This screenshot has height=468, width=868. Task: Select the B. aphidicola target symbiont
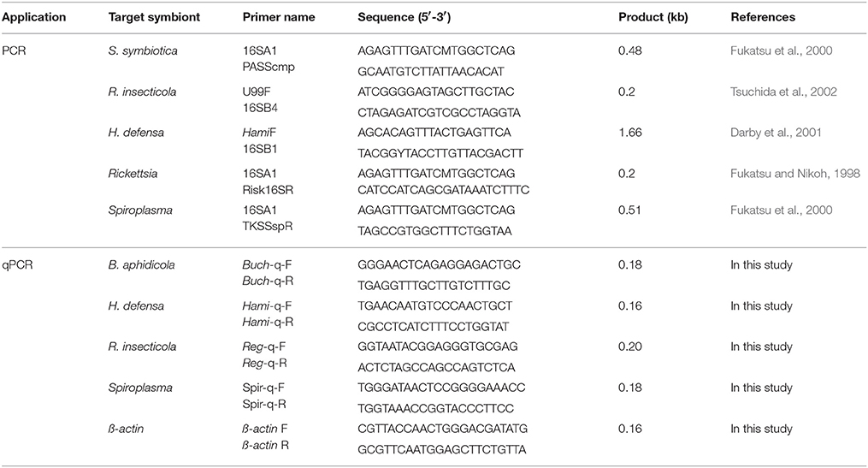coord(141,265)
